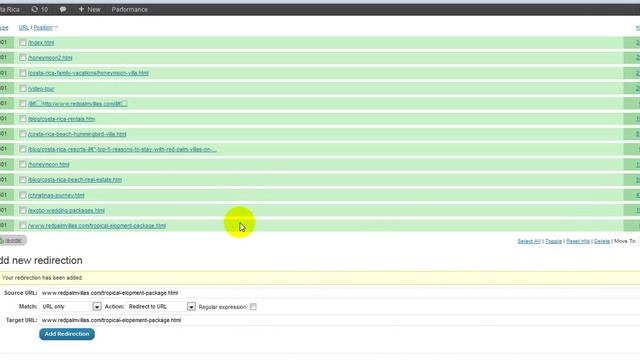Open the /honeymoon2.html redirect link

(x=50, y=58)
